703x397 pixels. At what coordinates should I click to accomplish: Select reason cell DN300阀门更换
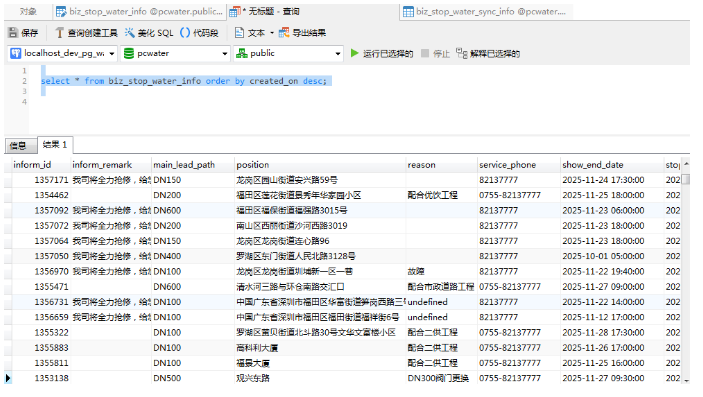tap(442, 378)
